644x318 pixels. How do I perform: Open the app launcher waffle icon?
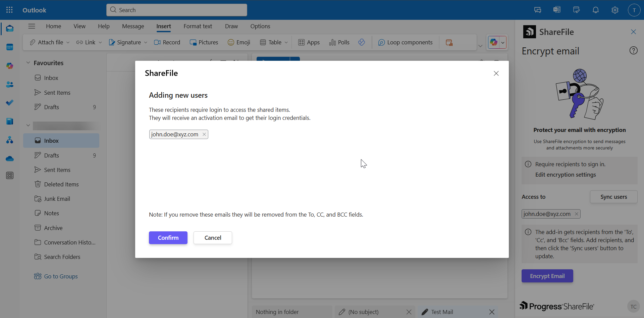click(x=9, y=10)
